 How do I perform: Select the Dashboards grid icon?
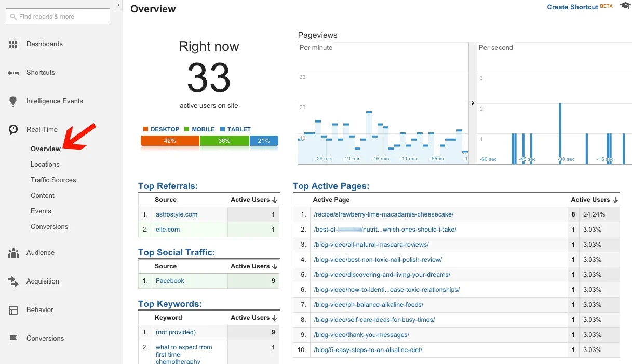tap(12, 44)
